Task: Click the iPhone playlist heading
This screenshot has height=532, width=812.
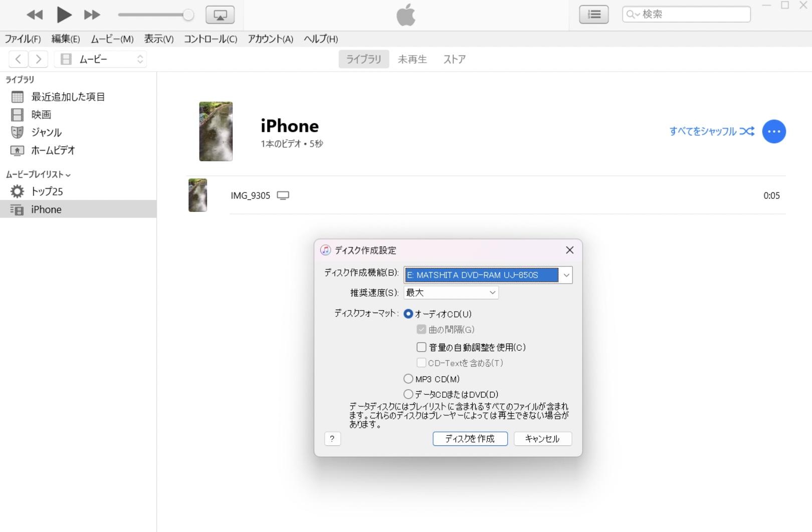Action: click(290, 126)
